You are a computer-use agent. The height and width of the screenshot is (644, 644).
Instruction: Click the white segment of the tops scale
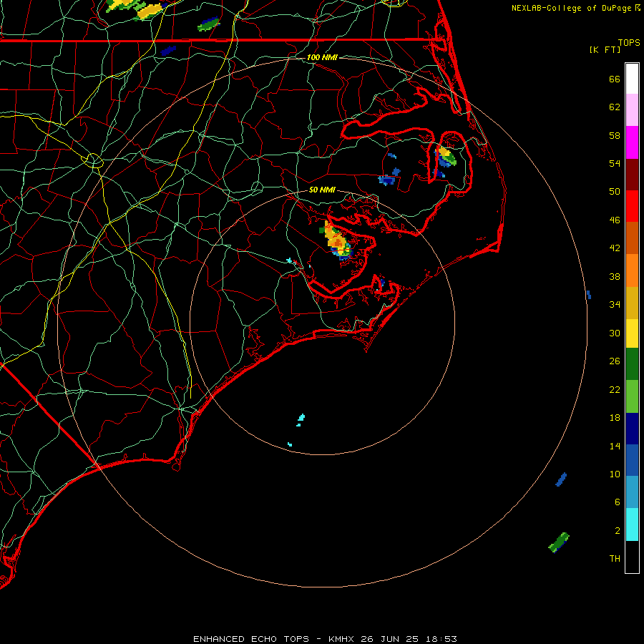(632, 79)
